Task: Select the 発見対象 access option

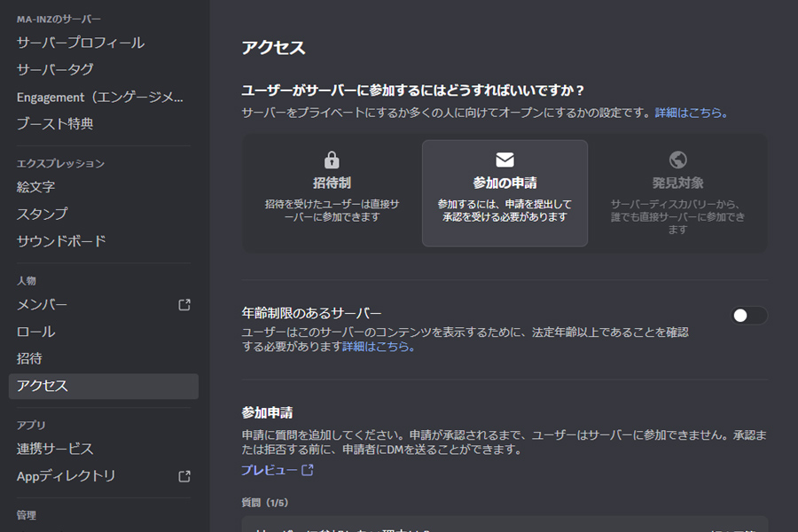Action: click(x=677, y=191)
